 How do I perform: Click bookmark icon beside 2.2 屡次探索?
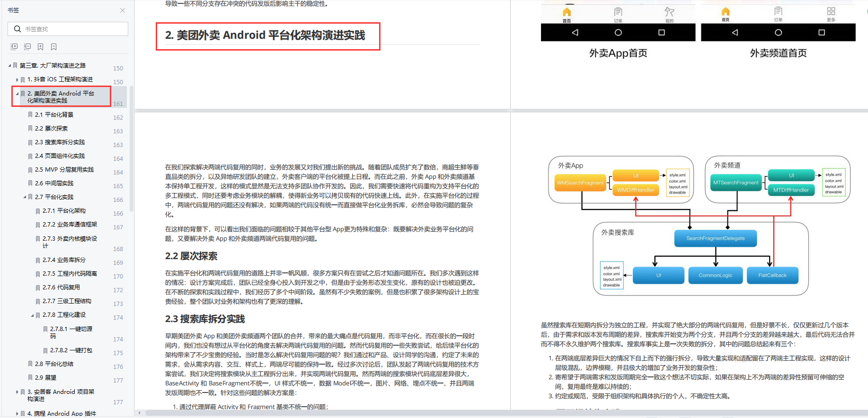(30, 129)
